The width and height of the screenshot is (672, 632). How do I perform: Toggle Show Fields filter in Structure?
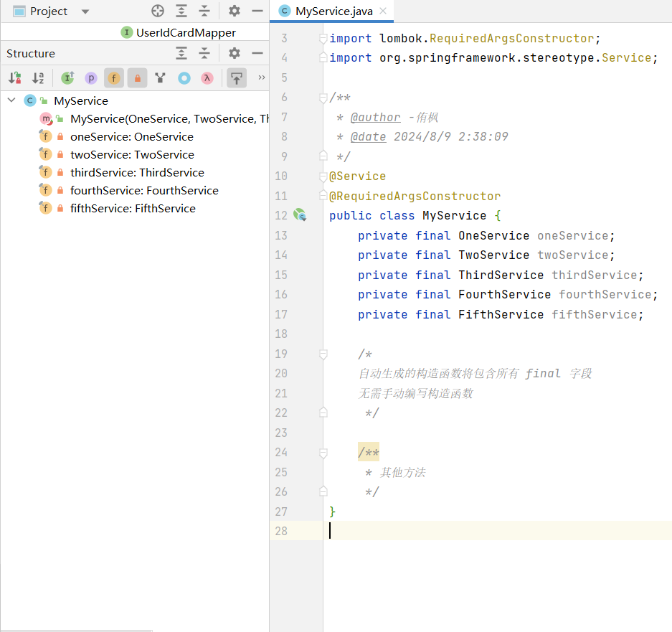[113, 78]
